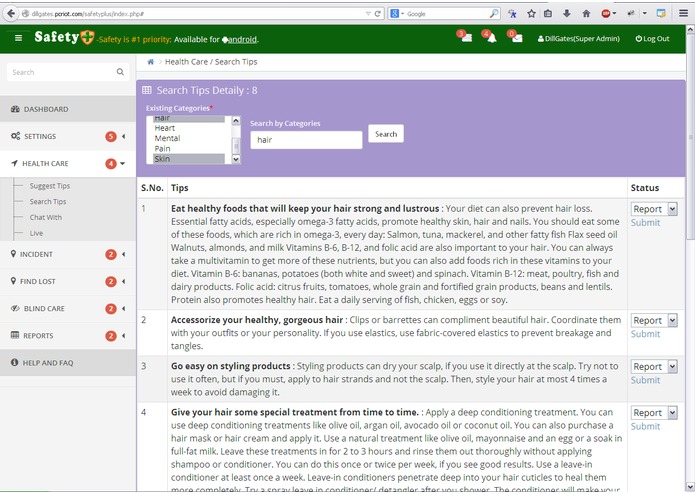The height and width of the screenshot is (494, 695).
Task: Click the Search by Categories input field
Action: point(306,140)
